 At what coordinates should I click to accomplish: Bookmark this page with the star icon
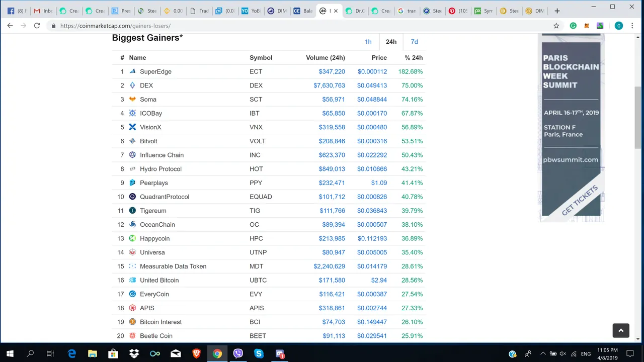(x=556, y=26)
